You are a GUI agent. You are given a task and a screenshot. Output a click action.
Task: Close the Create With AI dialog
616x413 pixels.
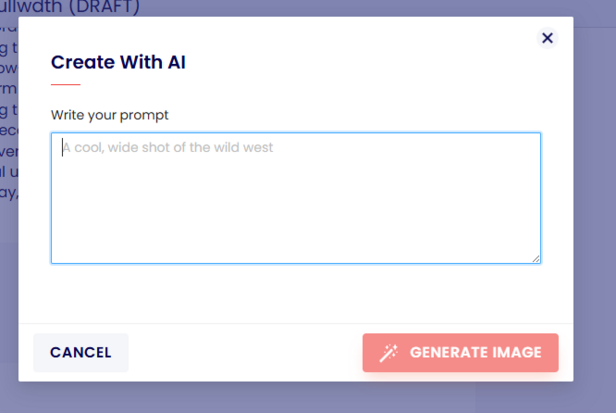click(x=547, y=38)
